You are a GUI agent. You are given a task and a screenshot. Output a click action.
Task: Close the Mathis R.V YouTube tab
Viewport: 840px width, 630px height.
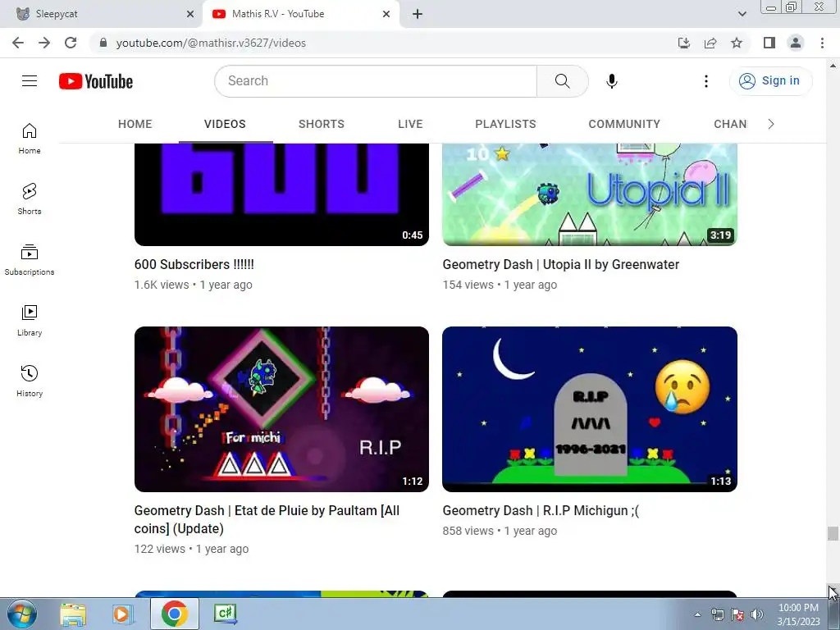[386, 14]
